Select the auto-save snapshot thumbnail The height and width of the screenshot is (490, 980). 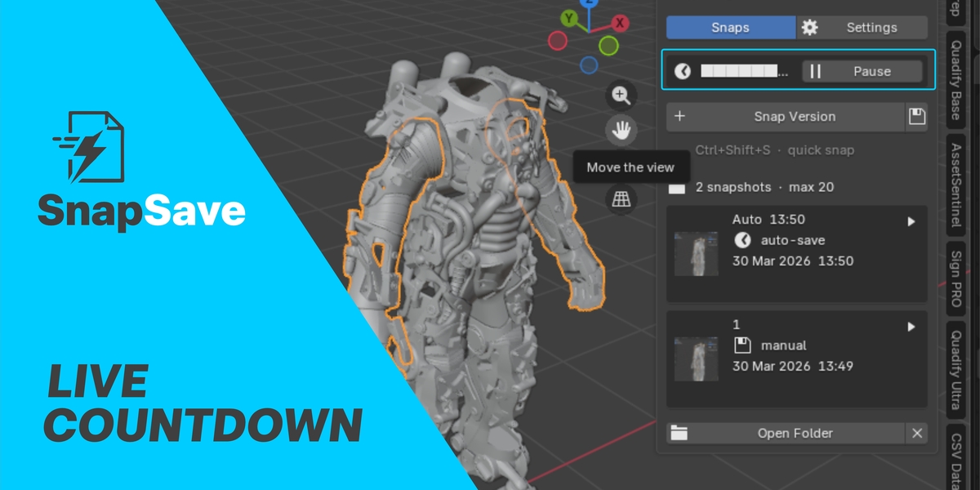(697, 252)
